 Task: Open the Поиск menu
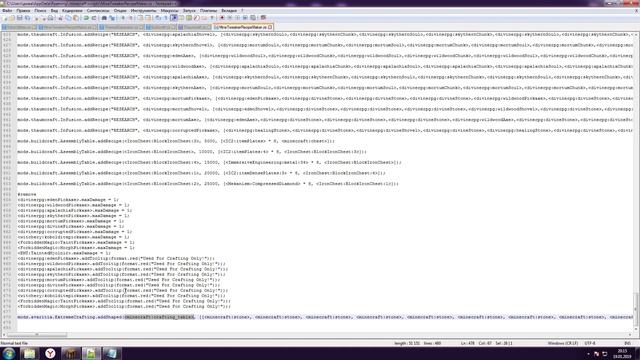coord(40,11)
